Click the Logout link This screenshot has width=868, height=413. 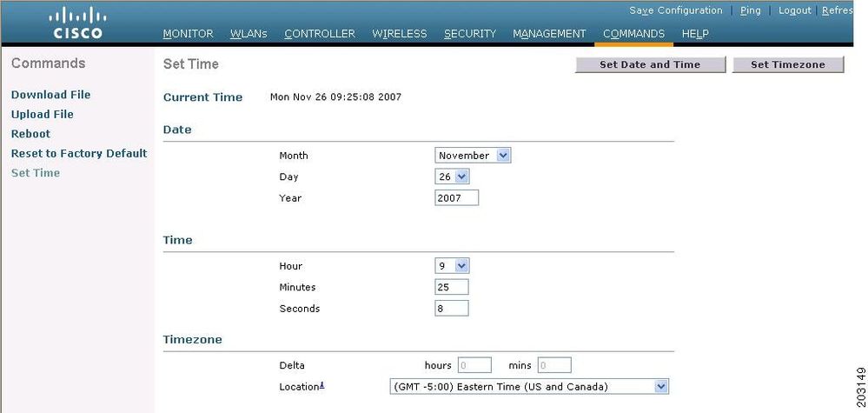[x=794, y=10]
